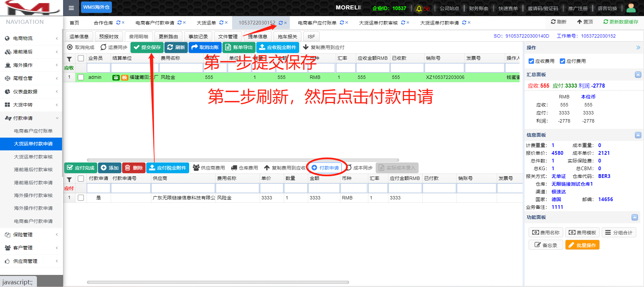
Task: Switch to the 费用明细 tab
Action: tap(139, 36)
